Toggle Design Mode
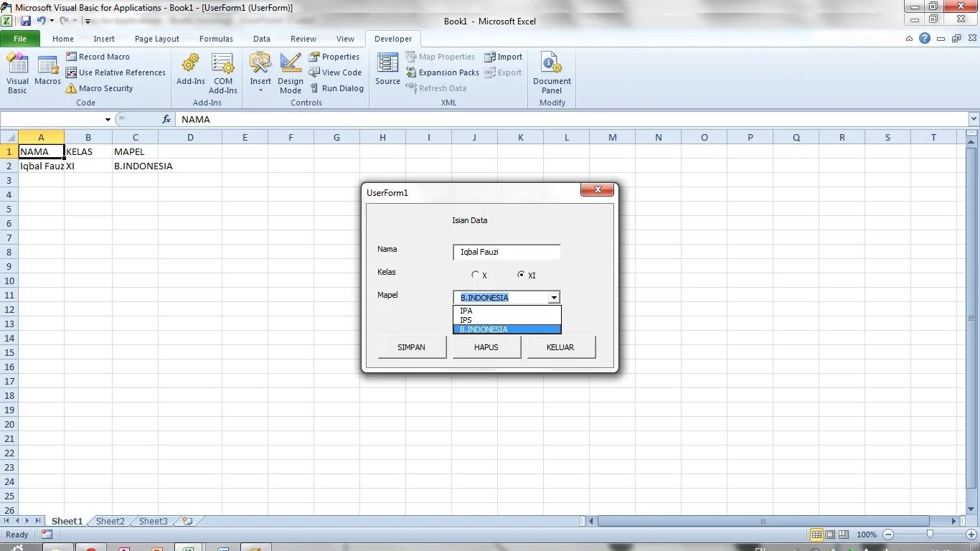Image resolution: width=980 pixels, height=551 pixels. [291, 73]
